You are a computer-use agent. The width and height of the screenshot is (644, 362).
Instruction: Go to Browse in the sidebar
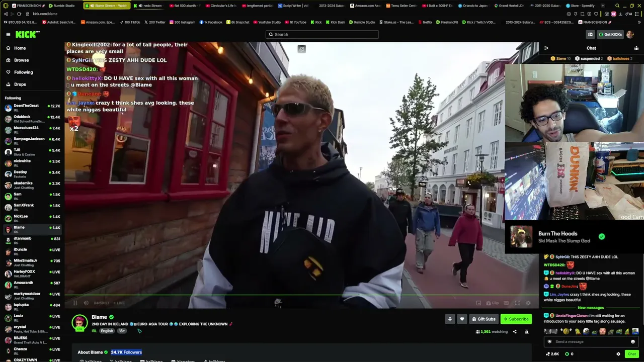tap(21, 60)
